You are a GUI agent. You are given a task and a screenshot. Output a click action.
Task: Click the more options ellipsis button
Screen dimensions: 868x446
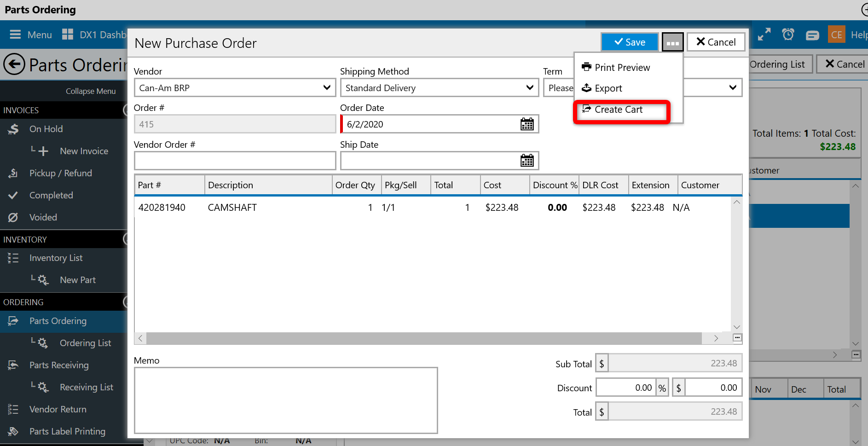(x=673, y=42)
